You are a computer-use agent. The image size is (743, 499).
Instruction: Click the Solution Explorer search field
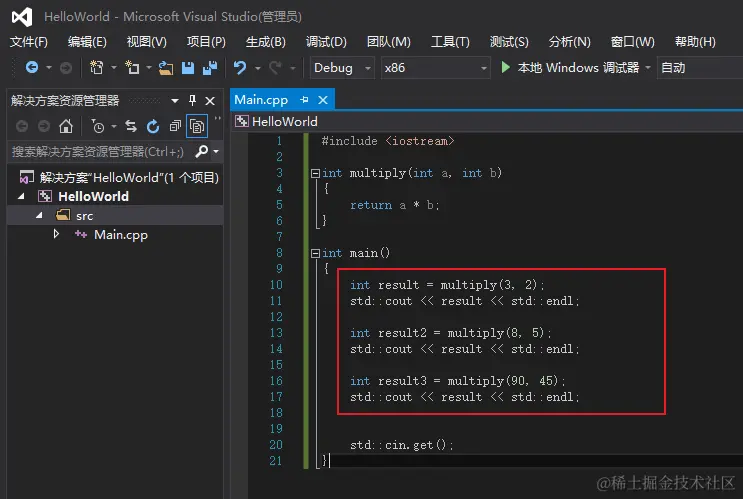(98, 152)
